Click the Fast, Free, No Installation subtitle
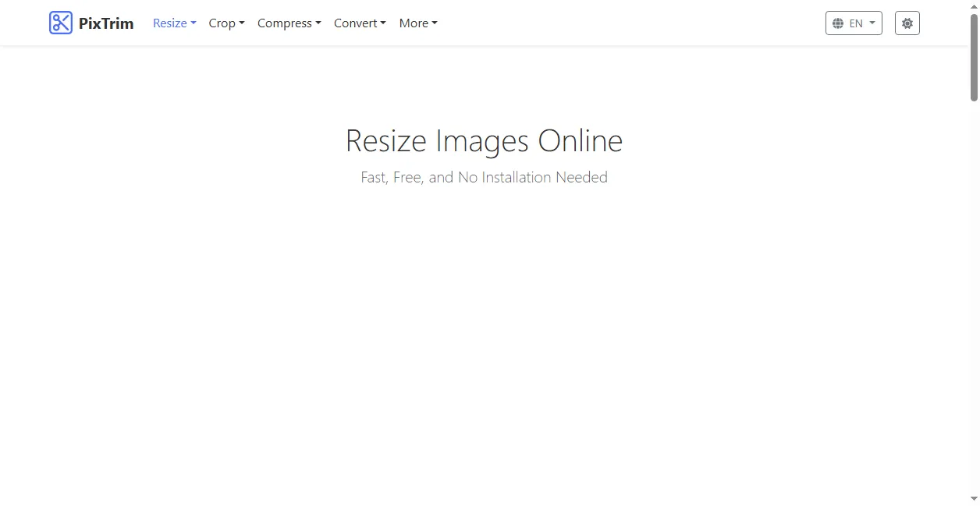Image resolution: width=980 pixels, height=506 pixels. [484, 178]
